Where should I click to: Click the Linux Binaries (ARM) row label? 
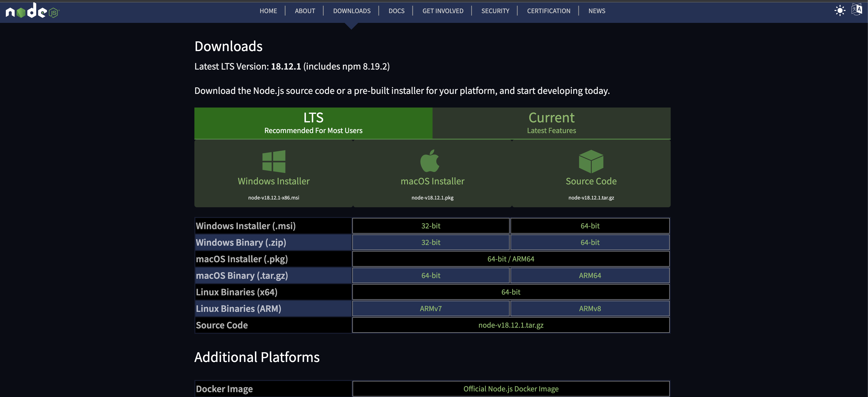pos(239,309)
